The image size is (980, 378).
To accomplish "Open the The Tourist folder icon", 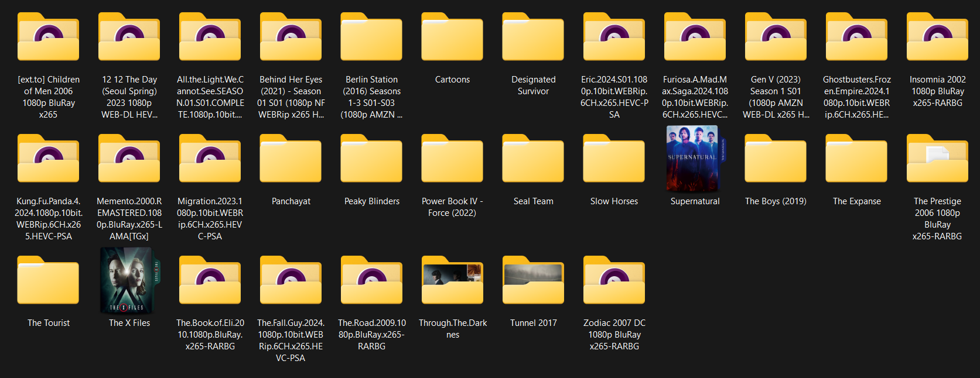I will (48, 280).
